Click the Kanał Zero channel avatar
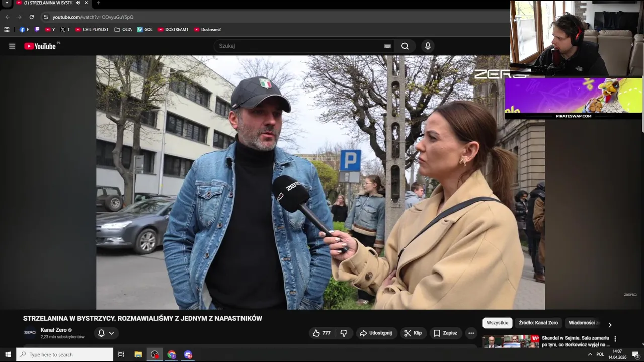The width and height of the screenshot is (644, 362). click(30, 333)
